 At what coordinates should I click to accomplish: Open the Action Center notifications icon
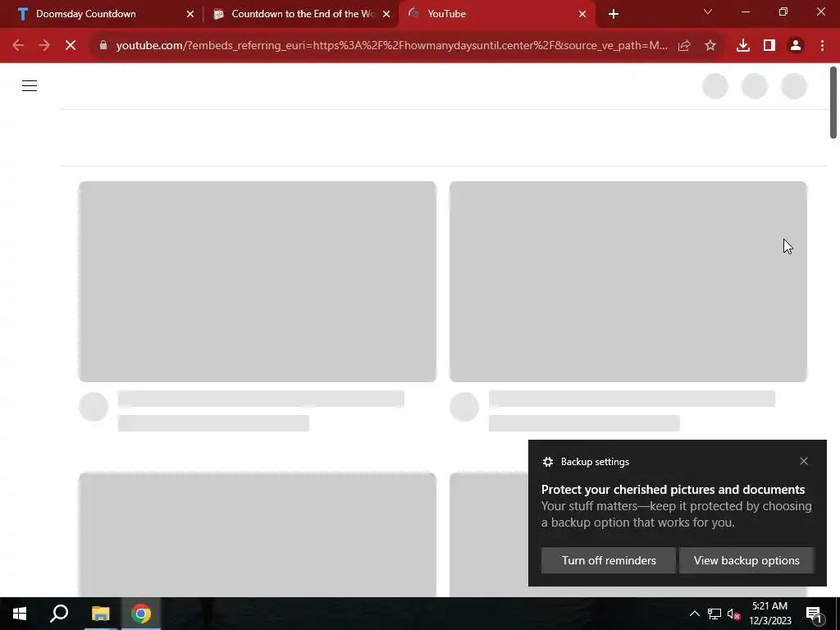(814, 614)
